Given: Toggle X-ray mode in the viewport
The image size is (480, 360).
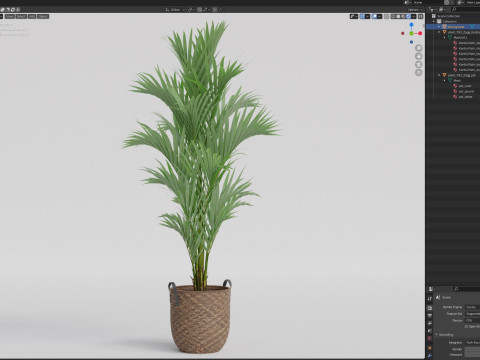Looking at the screenshot, I should [x=387, y=16].
